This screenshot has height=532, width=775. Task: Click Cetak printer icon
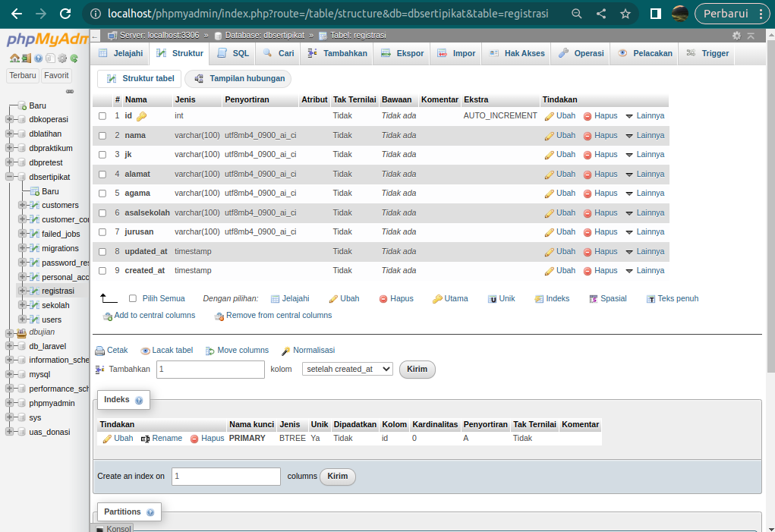click(x=100, y=351)
